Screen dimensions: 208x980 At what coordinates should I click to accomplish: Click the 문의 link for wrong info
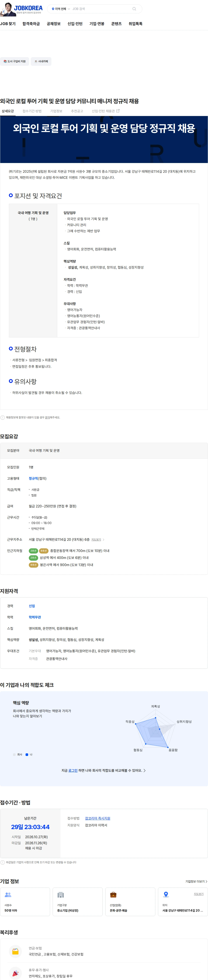47,417
